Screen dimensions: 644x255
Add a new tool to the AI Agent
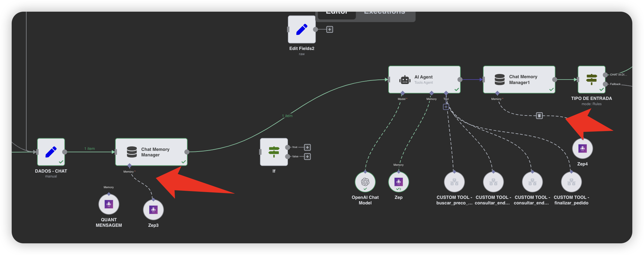[446, 107]
